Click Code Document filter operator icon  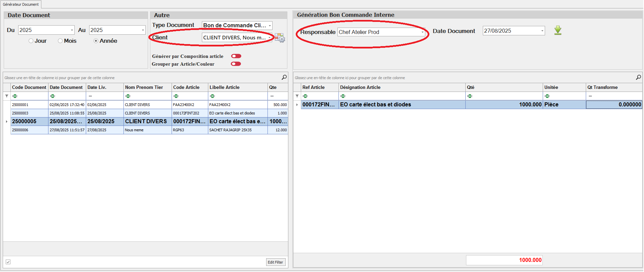pos(14,96)
